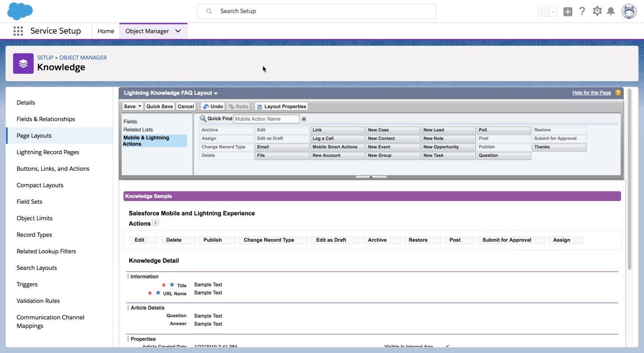Click the Search Setup input field
Screen dimensions: 644x353
[316, 11]
